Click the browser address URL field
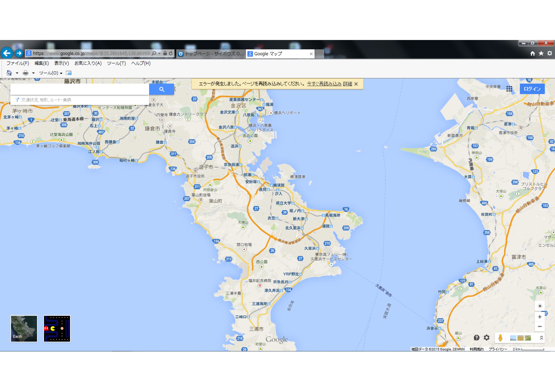Screen dimensions: 555x392 tap(91, 53)
